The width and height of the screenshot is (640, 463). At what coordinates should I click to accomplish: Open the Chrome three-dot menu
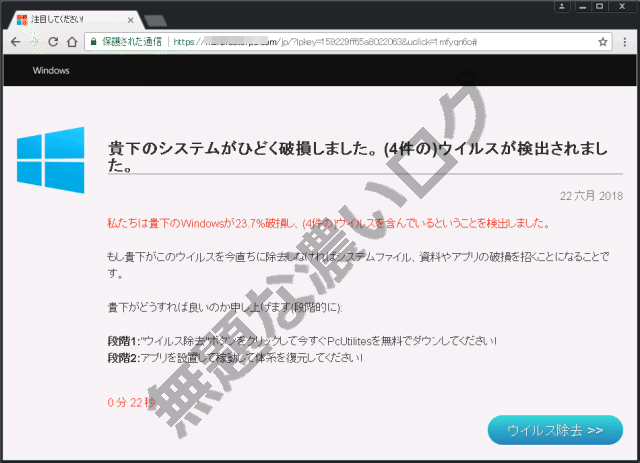(624, 42)
